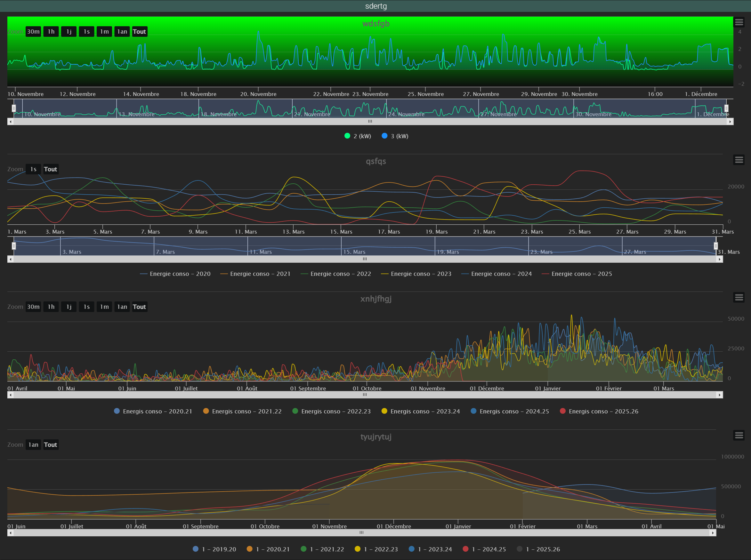Set wdsfgb chart zoom to 30m
The image size is (751, 560).
[33, 32]
